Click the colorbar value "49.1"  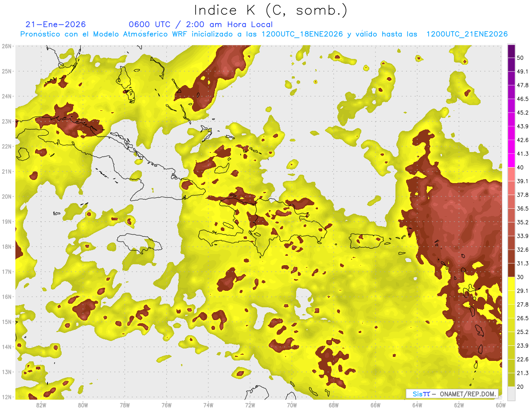click(x=523, y=71)
